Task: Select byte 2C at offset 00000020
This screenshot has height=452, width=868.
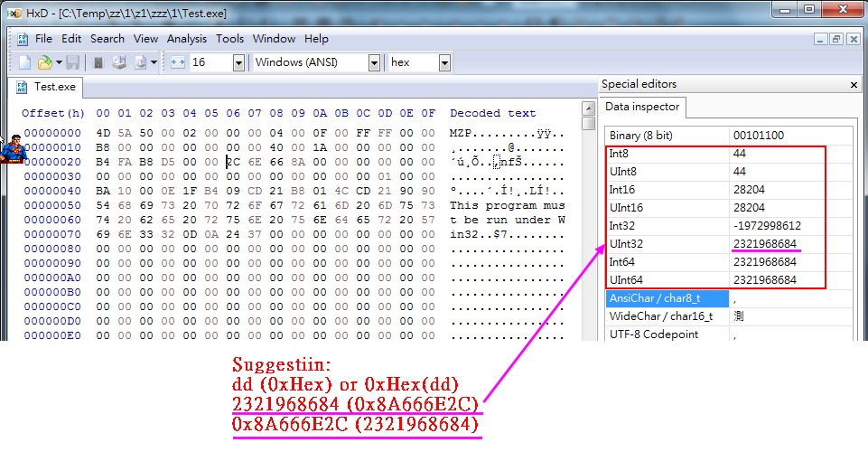Action: tap(233, 162)
